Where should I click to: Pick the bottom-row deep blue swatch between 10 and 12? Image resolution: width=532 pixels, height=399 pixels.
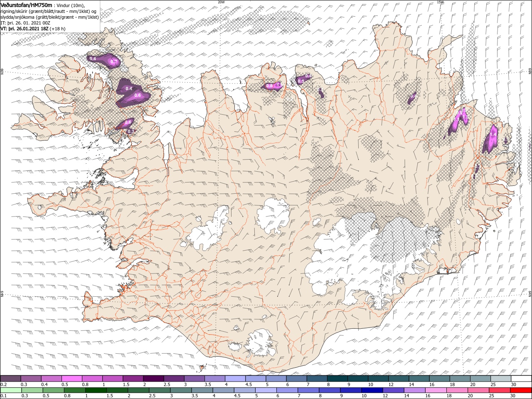point(372,390)
